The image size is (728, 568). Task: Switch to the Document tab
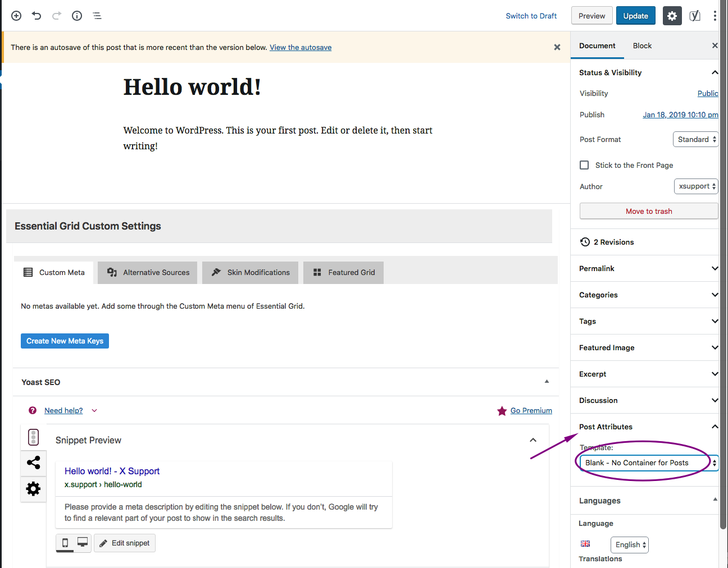597,45
